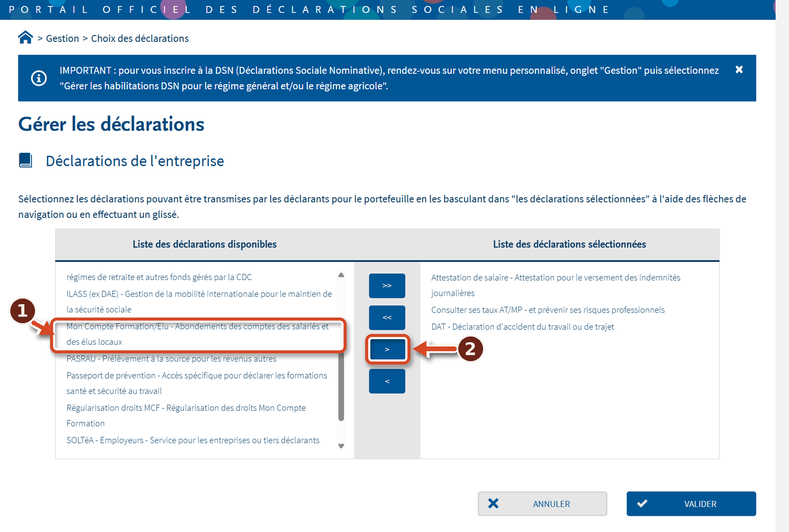
Task: Select Passeport de prévention declaration
Action: coord(197,383)
